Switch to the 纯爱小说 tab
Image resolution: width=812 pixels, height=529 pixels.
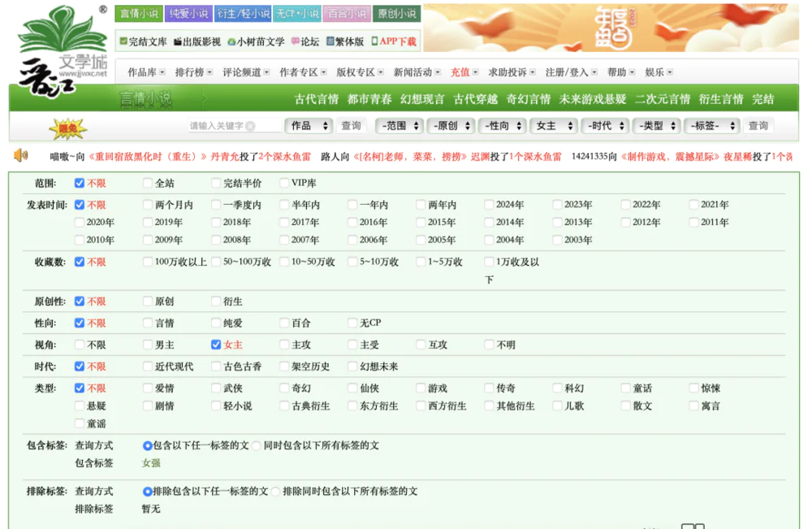coord(188,14)
